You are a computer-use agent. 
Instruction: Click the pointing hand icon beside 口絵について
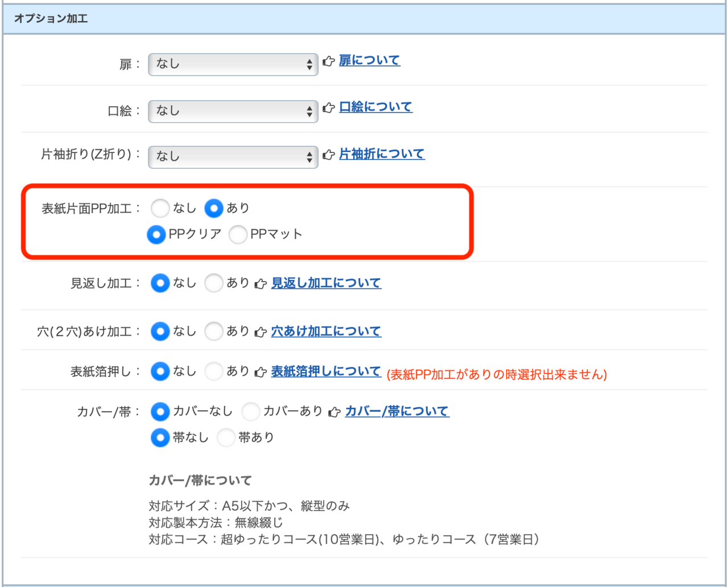coord(328,108)
